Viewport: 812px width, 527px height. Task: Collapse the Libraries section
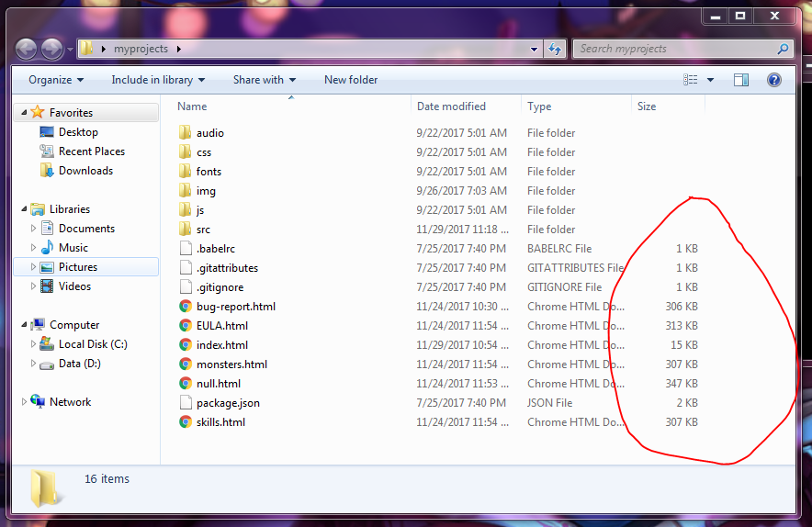pyautogui.click(x=24, y=208)
